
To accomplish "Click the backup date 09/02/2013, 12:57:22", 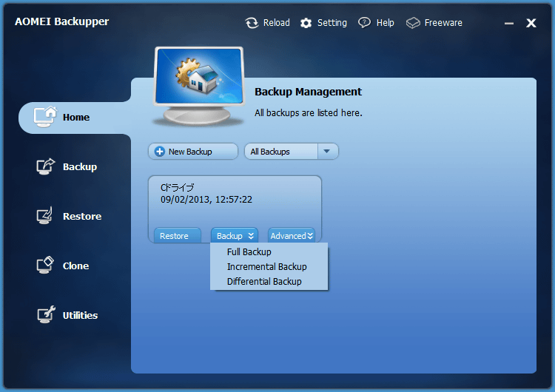I will point(206,200).
